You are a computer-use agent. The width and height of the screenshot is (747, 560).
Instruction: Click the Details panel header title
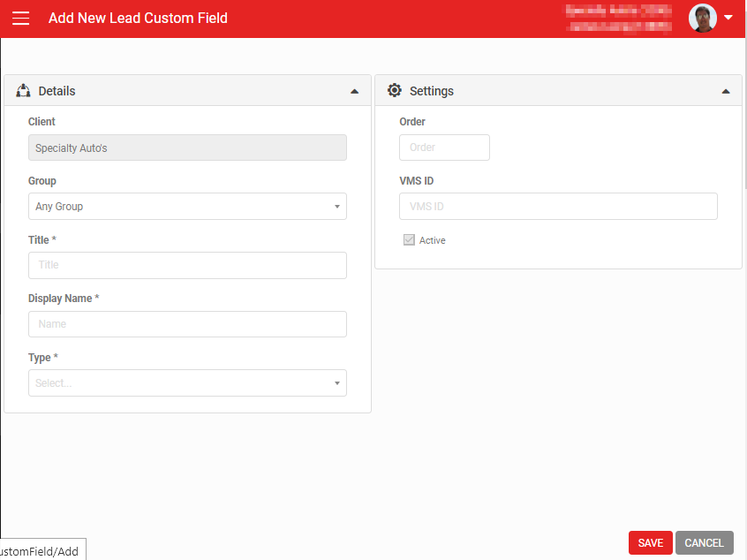[x=57, y=91]
